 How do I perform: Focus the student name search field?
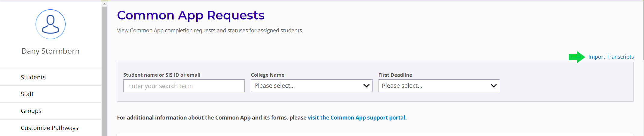click(x=184, y=86)
